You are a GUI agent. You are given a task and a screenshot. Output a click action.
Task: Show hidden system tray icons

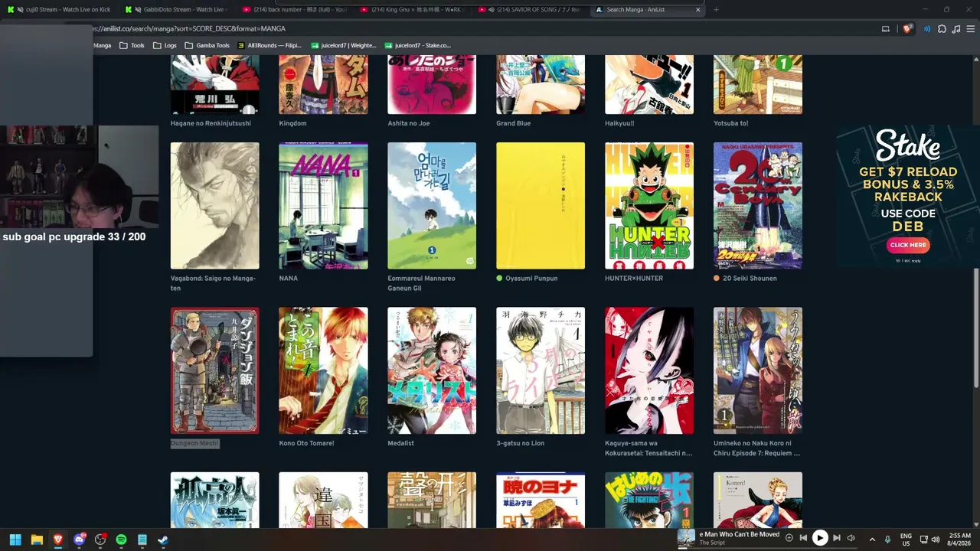click(872, 540)
